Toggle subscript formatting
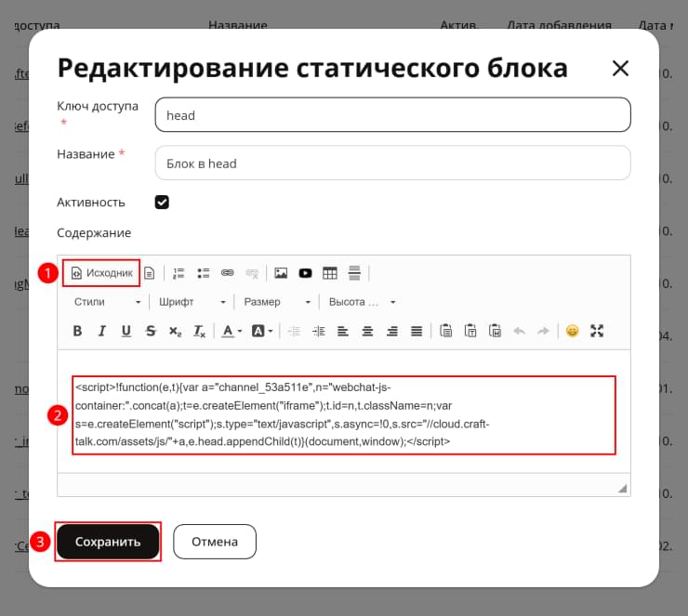 tap(175, 331)
